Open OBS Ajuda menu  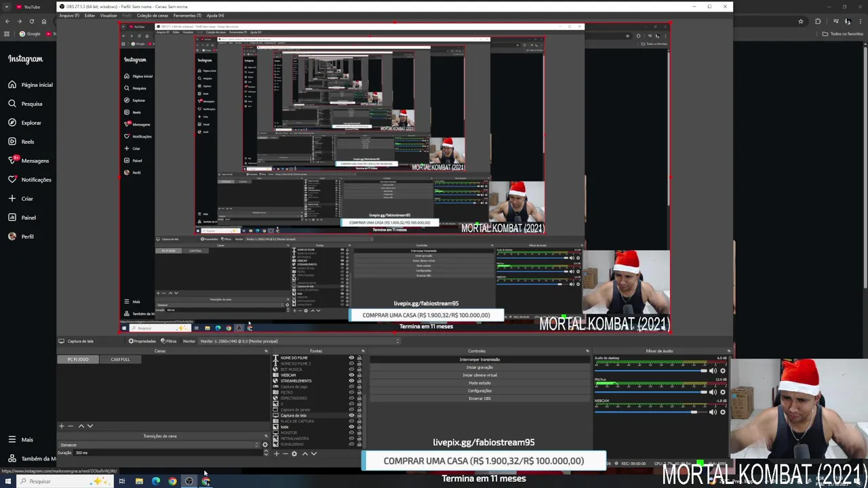[215, 16]
